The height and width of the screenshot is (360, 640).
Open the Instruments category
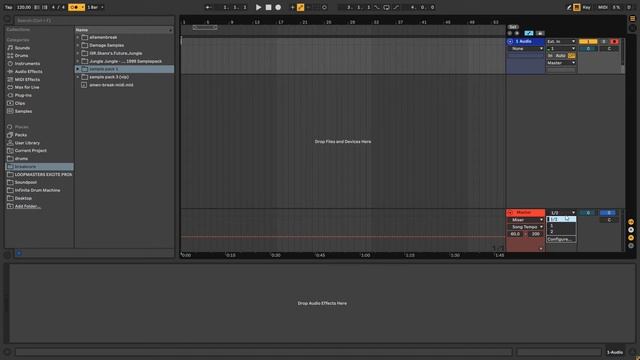(x=27, y=64)
